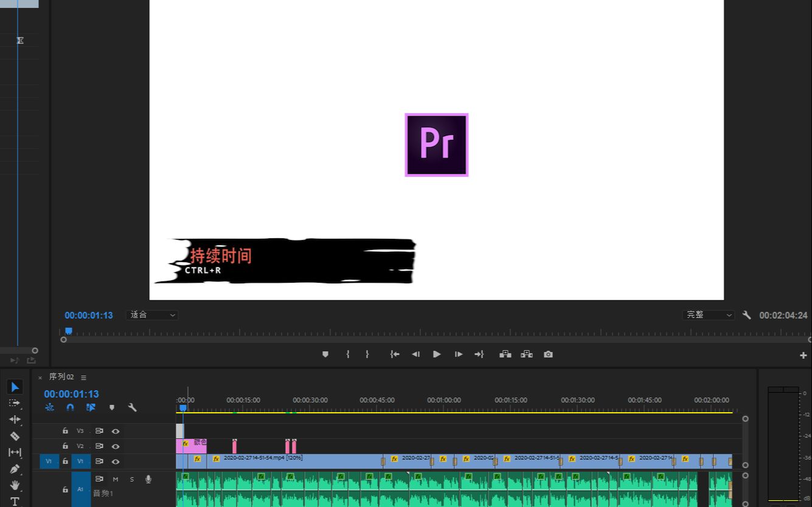Toggle sync lock on V2
Image resolution: width=812 pixels, height=507 pixels.
click(99, 446)
